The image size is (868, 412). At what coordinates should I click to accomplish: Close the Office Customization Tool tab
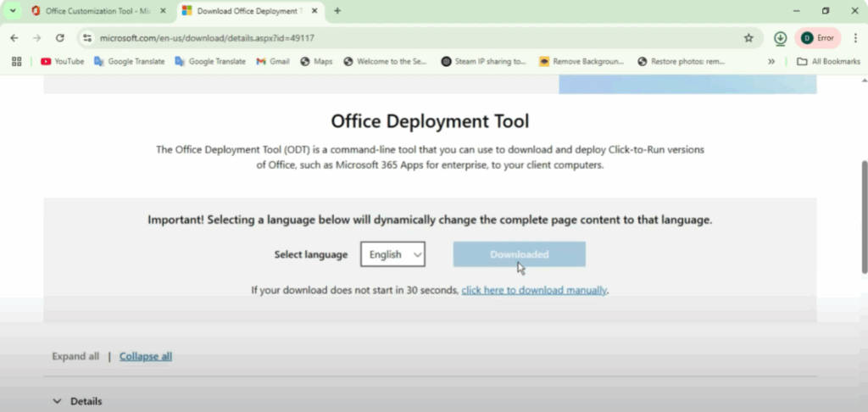click(163, 11)
